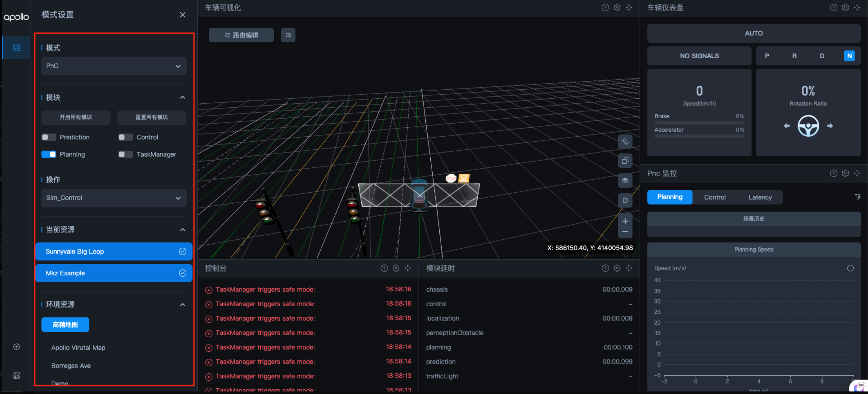Open the Sim_Control operation dropdown

point(114,198)
